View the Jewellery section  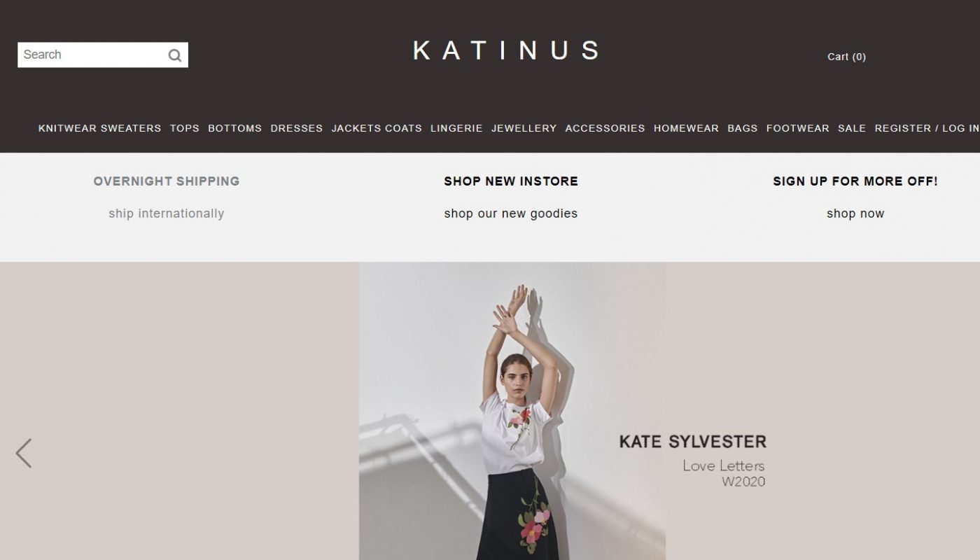[x=524, y=128]
